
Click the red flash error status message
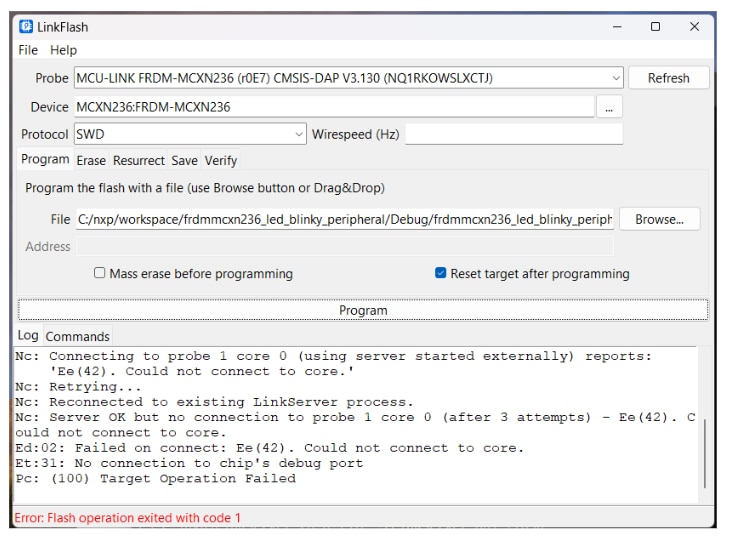tap(128, 518)
